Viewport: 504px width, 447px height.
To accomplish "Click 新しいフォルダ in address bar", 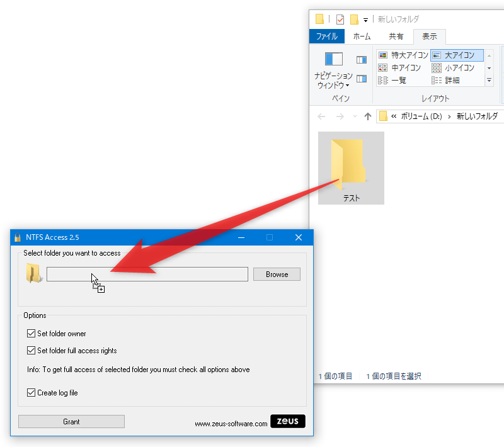I will [478, 116].
